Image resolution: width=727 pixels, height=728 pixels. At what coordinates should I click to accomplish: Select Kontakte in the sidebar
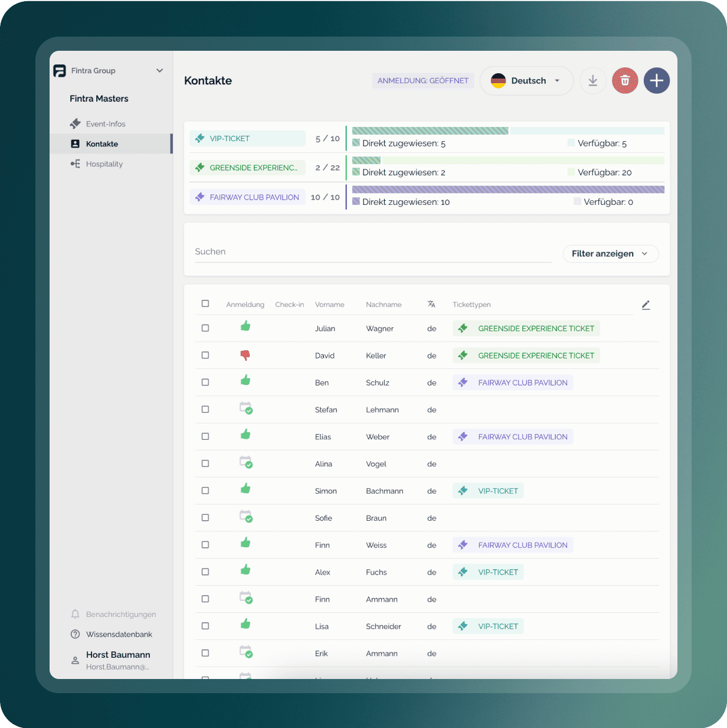[110, 144]
